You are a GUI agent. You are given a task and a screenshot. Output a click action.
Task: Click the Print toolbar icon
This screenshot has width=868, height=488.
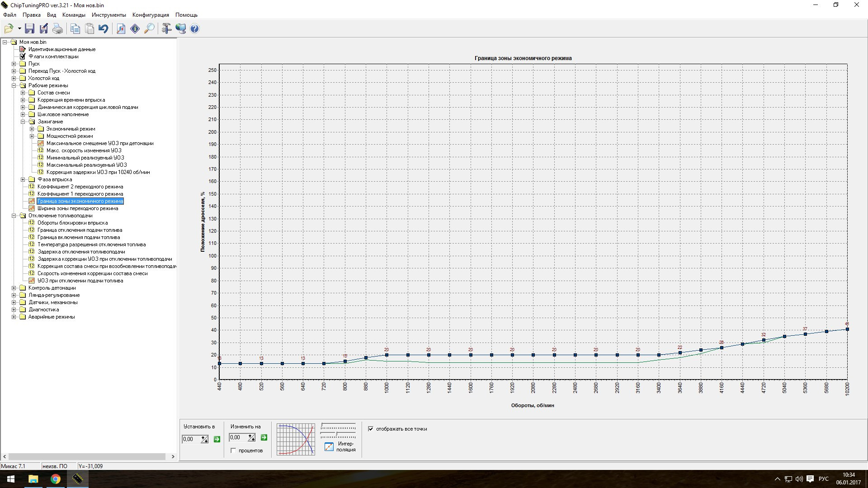(x=58, y=29)
